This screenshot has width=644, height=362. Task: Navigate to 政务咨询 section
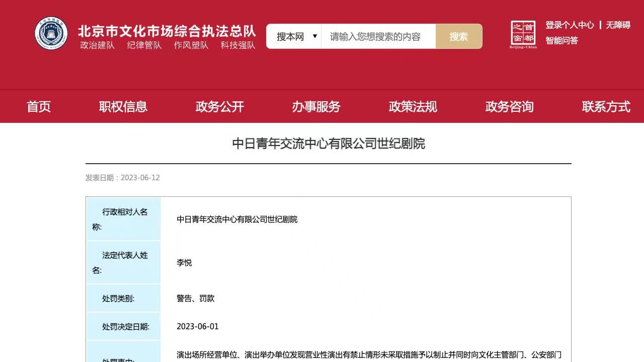pos(509,107)
